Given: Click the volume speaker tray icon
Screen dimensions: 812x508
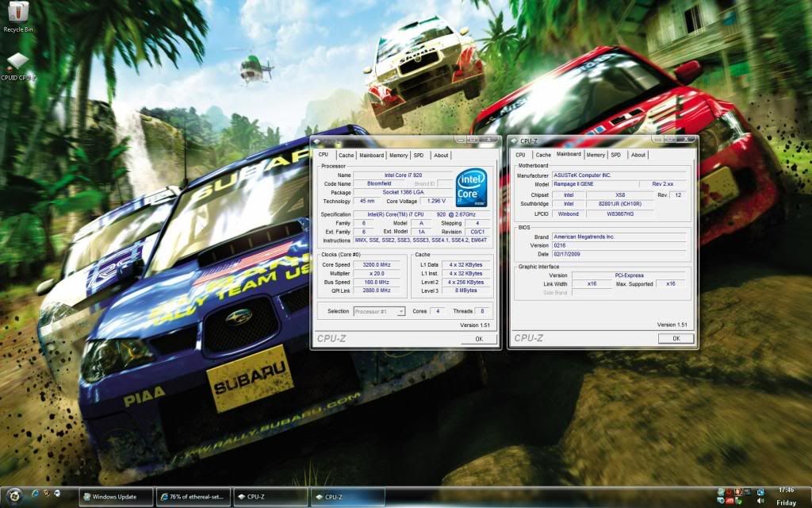Looking at the screenshot, I should 760,502.
